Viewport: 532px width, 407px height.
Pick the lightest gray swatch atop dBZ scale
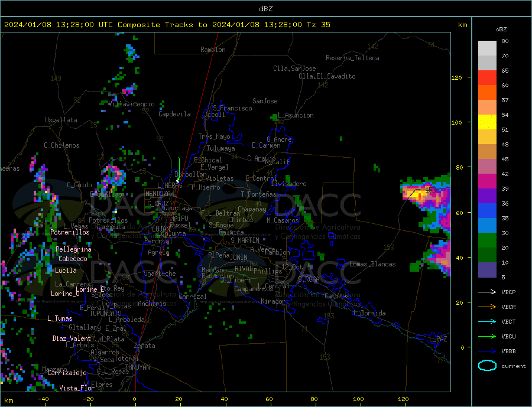[487, 48]
